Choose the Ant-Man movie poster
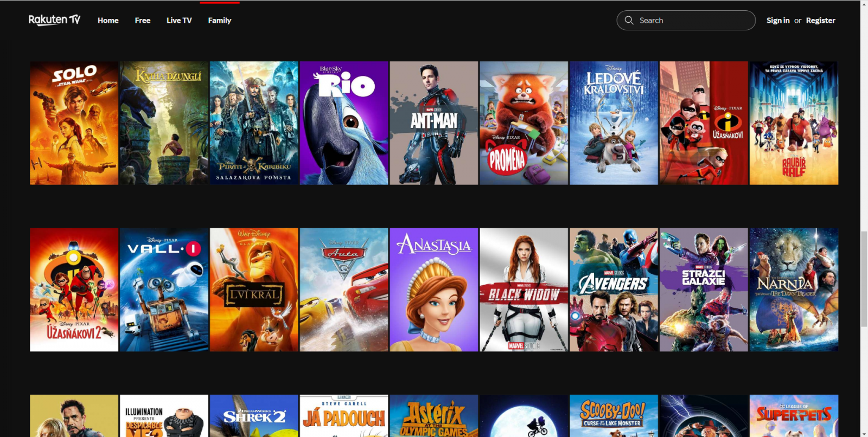868x437 pixels. (434, 123)
